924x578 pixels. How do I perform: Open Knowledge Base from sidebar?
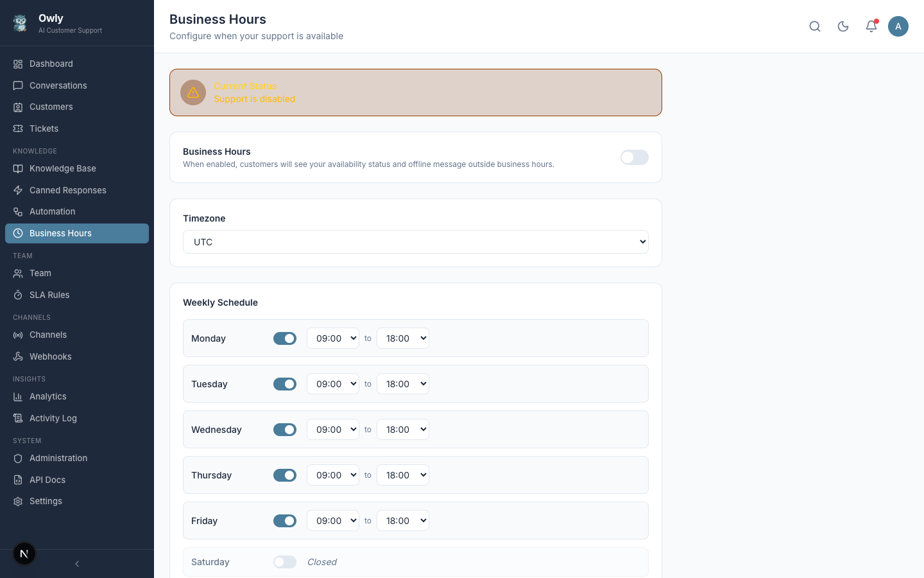[77, 168]
